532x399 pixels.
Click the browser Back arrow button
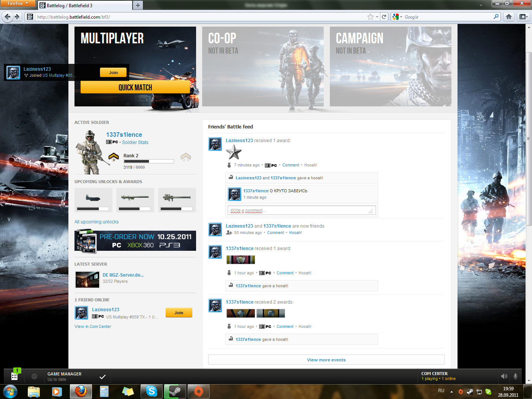point(8,17)
